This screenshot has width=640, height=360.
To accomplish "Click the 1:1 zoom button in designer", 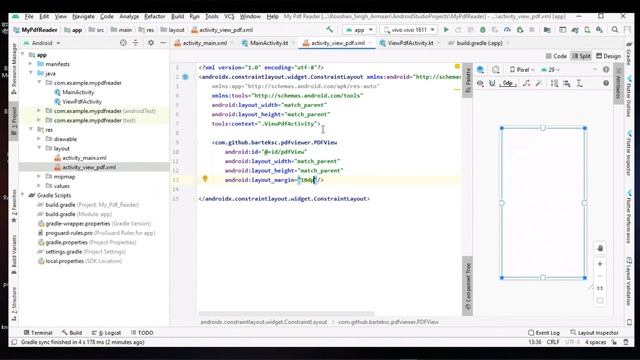I will 600,288.
